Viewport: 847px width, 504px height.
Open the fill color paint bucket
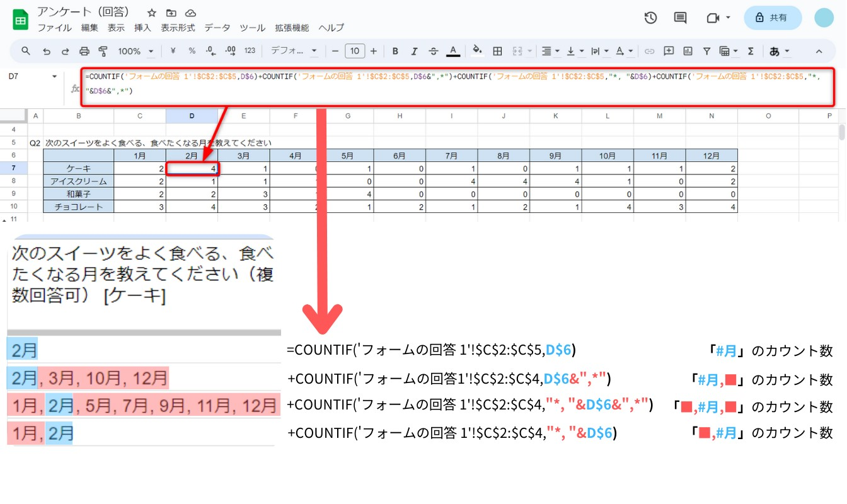[477, 51]
